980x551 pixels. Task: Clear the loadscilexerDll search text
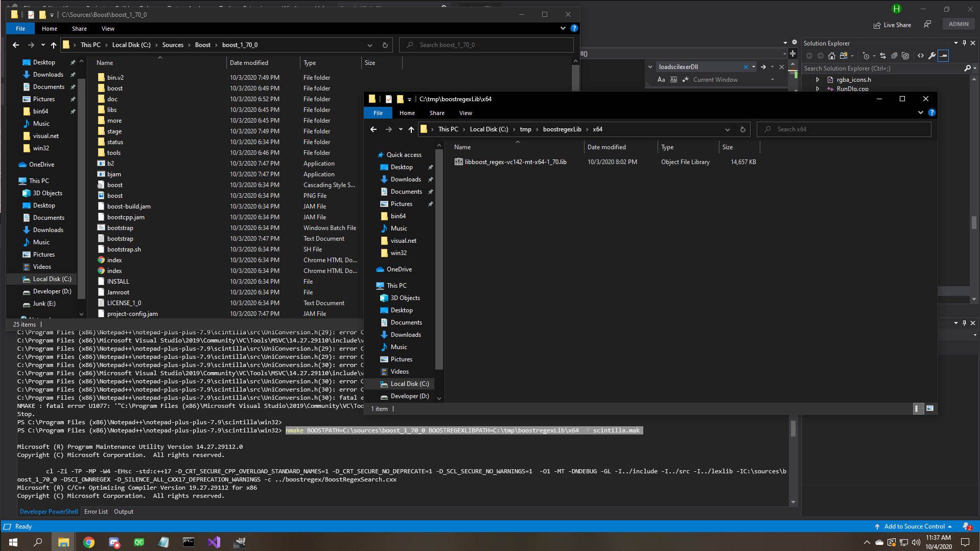coord(745,67)
